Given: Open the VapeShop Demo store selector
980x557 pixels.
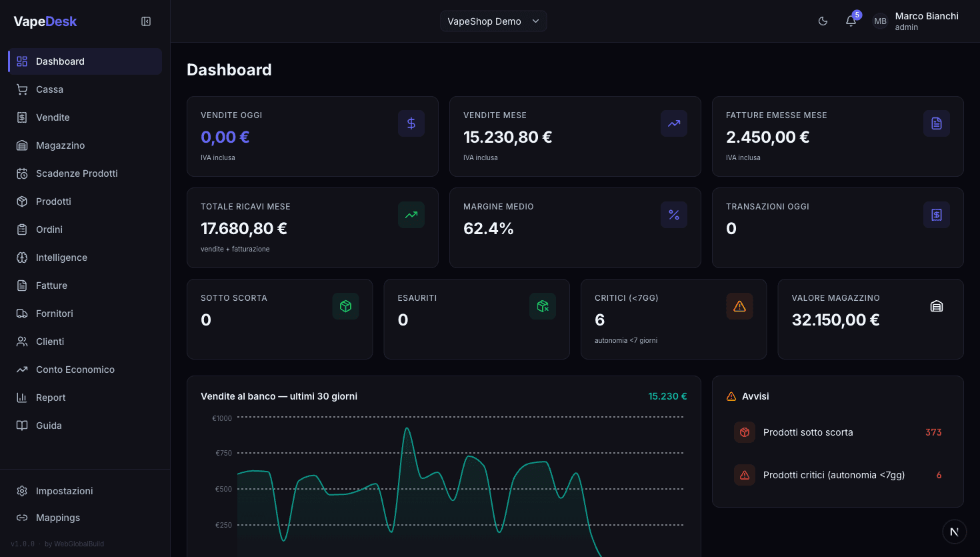Looking at the screenshot, I should point(493,21).
